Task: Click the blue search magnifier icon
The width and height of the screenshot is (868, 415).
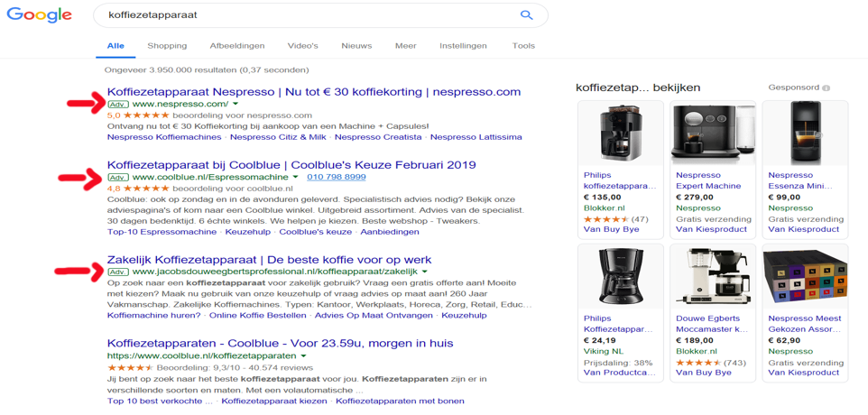Action: [526, 15]
